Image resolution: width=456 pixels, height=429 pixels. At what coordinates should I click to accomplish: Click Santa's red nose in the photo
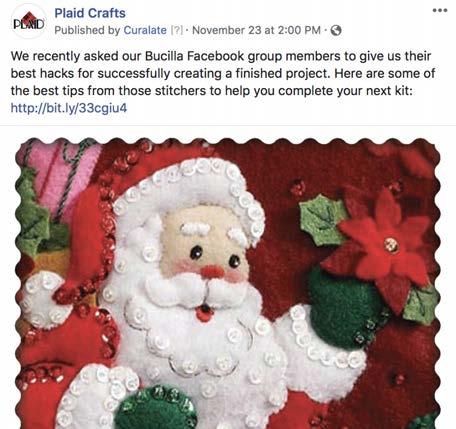coord(212,272)
